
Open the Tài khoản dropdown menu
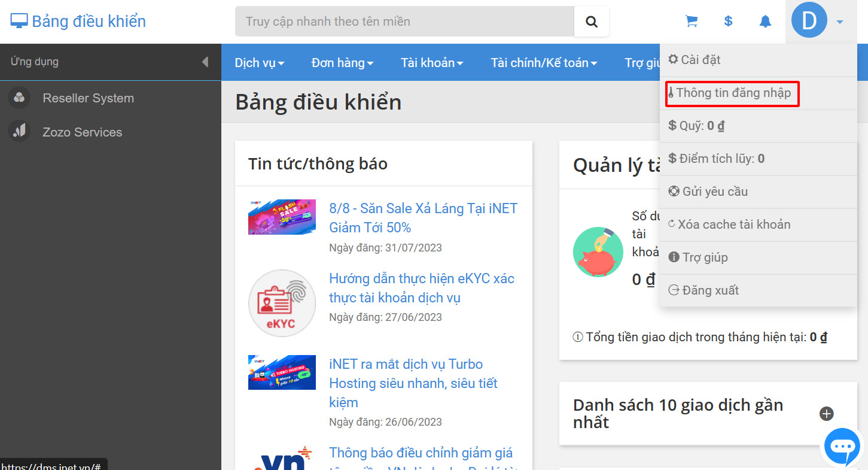[x=432, y=62]
